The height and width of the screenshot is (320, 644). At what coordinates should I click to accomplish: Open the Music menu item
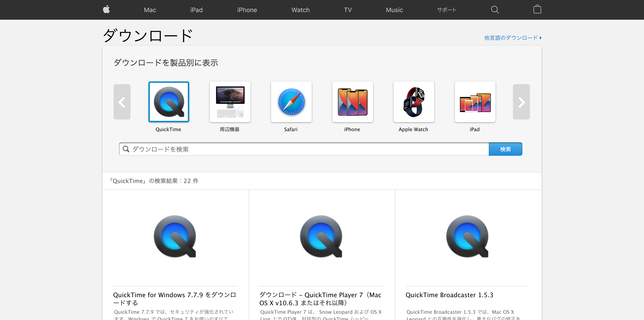[394, 10]
